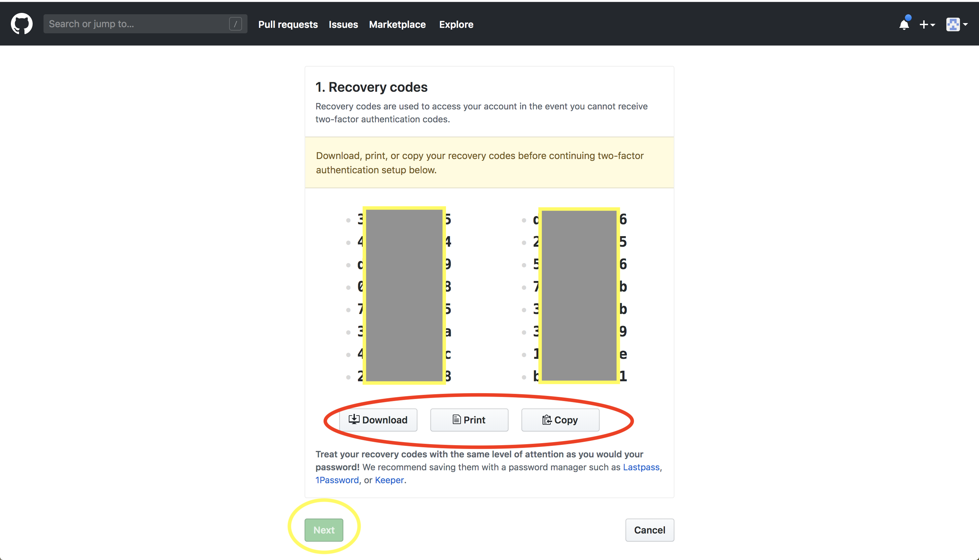The image size is (979, 560).
Task: Go to Issues in the navbar
Action: point(343,24)
